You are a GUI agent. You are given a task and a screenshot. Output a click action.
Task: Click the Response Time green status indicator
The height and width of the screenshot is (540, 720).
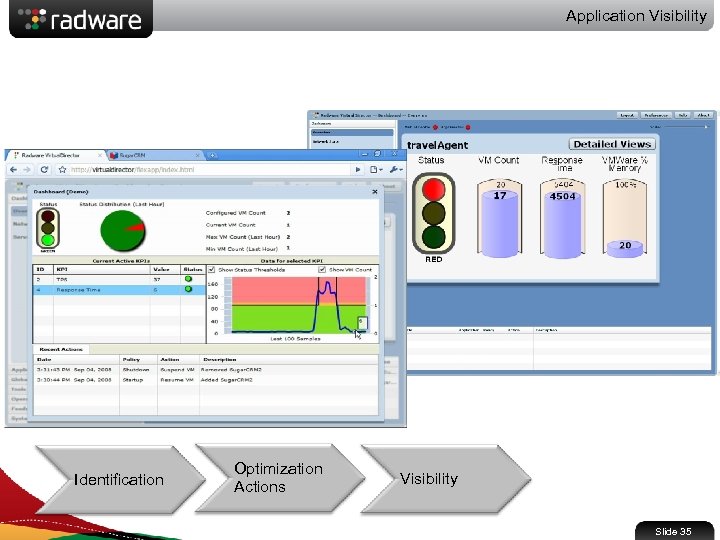188,289
